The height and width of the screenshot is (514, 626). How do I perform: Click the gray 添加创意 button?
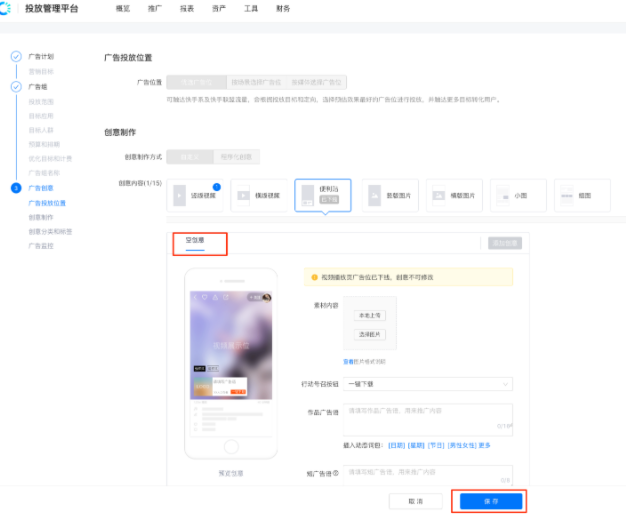click(x=505, y=243)
